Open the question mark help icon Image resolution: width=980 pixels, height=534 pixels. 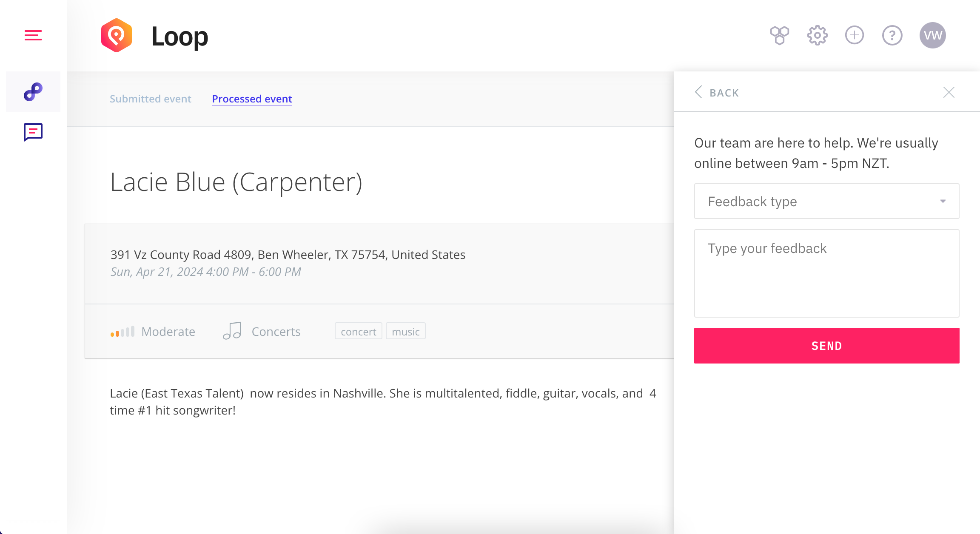point(892,35)
